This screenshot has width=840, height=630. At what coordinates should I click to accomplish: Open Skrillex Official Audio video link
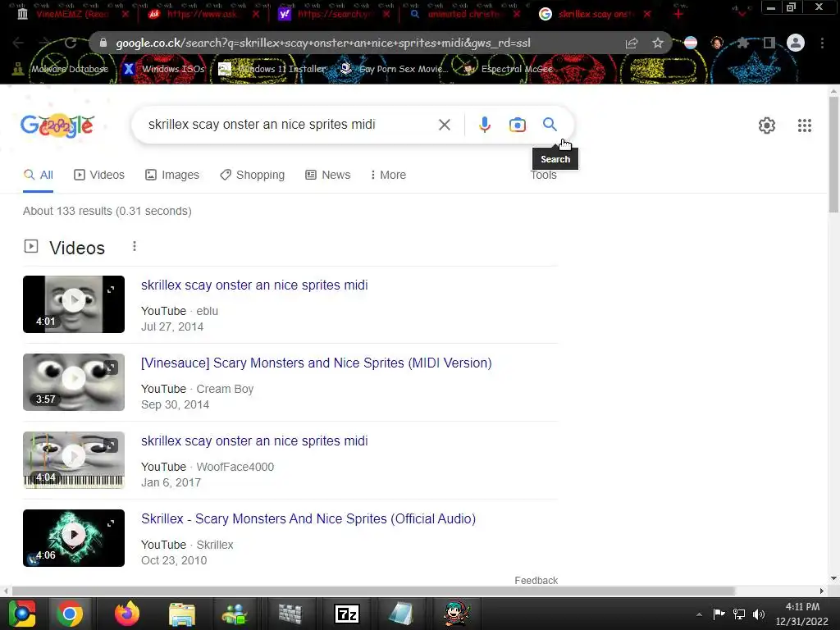[308, 518]
